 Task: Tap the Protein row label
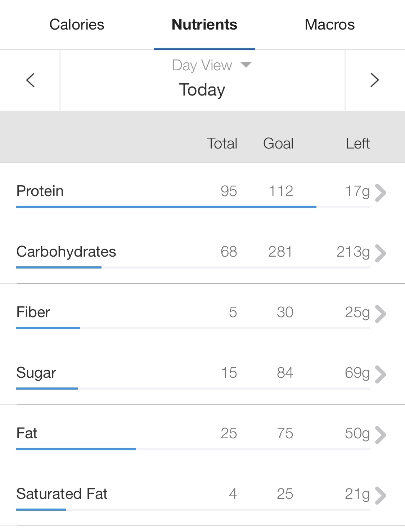tap(40, 191)
